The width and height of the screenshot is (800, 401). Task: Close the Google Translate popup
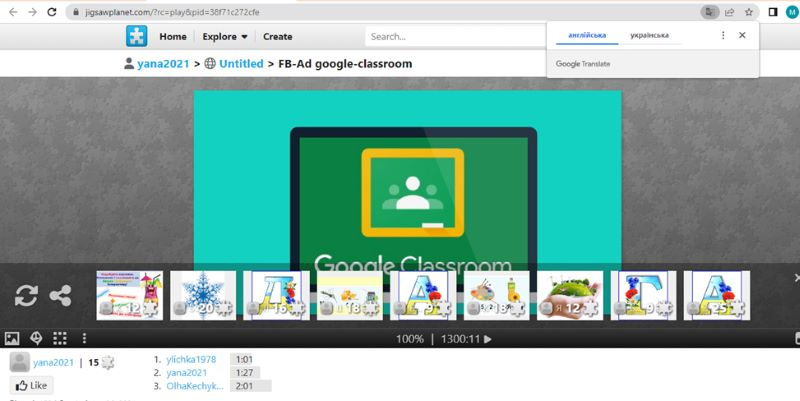coord(742,35)
